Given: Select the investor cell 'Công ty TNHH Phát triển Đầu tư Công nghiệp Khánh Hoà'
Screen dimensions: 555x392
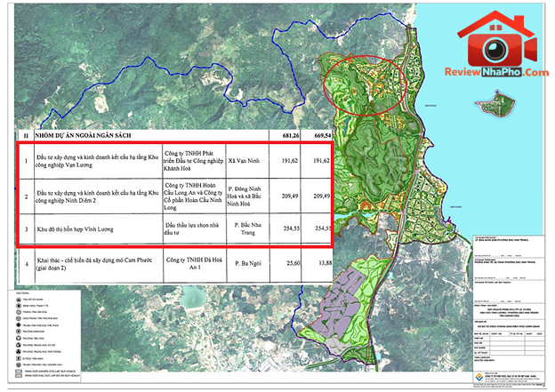Looking at the screenshot, I should point(193,161).
